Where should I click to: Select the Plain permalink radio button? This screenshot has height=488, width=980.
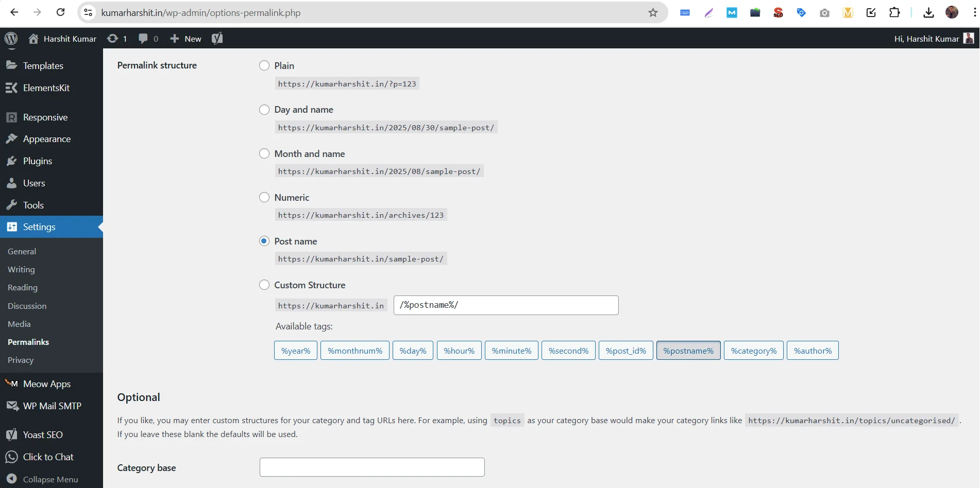[264, 65]
